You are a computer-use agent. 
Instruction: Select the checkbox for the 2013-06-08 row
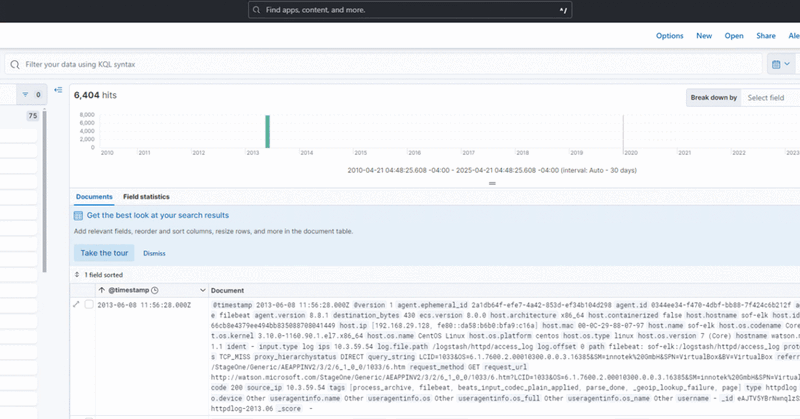(89, 304)
